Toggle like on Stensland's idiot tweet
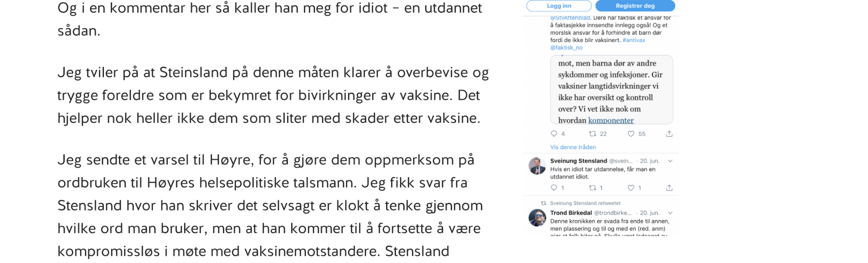The height and width of the screenshot is (263, 868). coord(630,187)
